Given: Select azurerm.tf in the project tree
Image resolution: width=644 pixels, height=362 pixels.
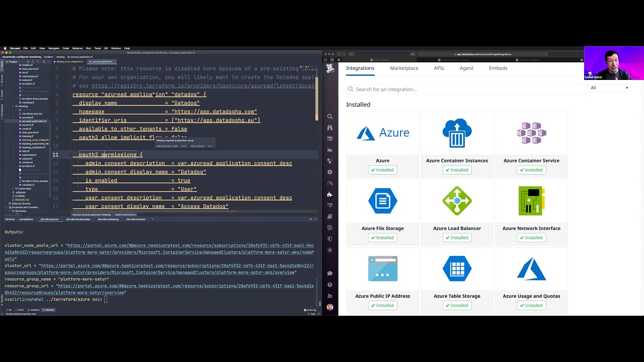Looking at the screenshot, I should click(x=28, y=125).
